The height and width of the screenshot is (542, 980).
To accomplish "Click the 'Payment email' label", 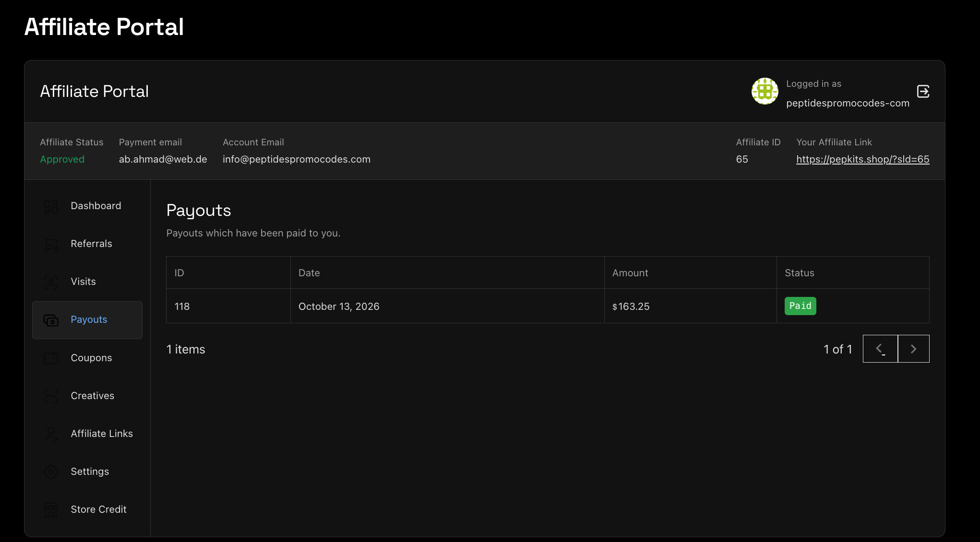I will (x=150, y=142).
